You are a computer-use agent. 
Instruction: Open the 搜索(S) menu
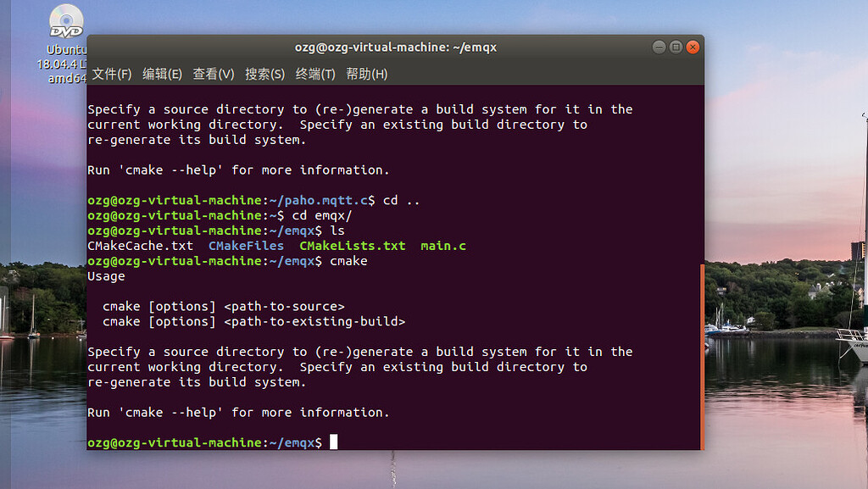click(264, 75)
